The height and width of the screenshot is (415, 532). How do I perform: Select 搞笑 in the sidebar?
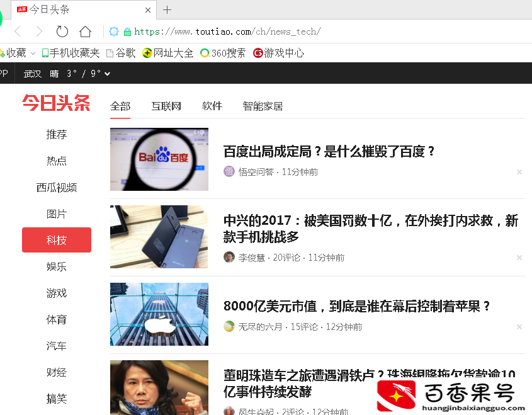tap(57, 399)
